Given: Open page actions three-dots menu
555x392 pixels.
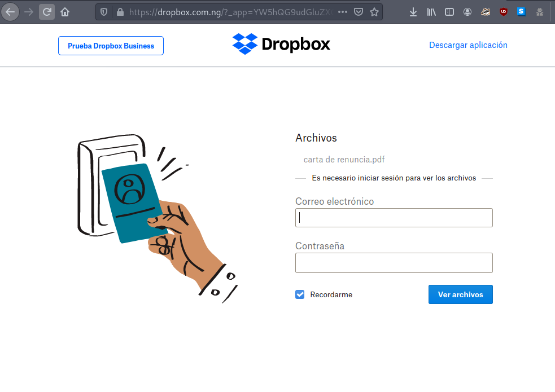Looking at the screenshot, I should pyautogui.click(x=342, y=12).
